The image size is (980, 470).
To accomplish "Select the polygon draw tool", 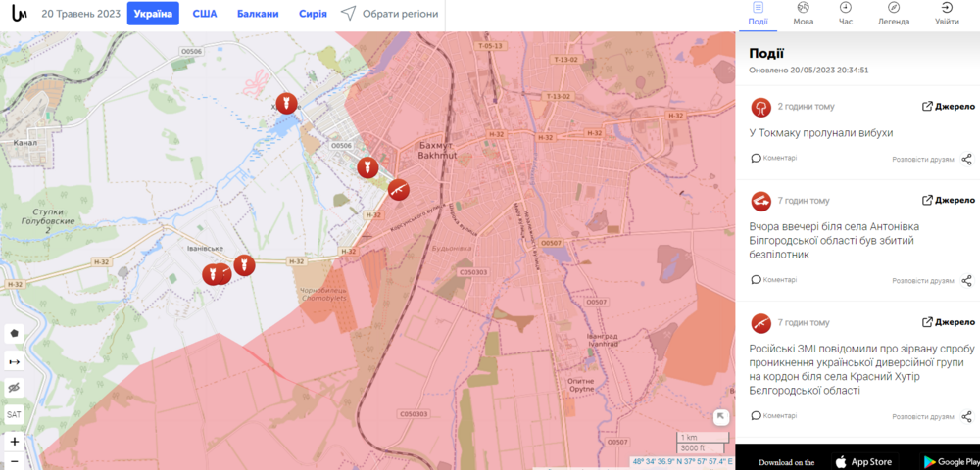I will coord(15,333).
